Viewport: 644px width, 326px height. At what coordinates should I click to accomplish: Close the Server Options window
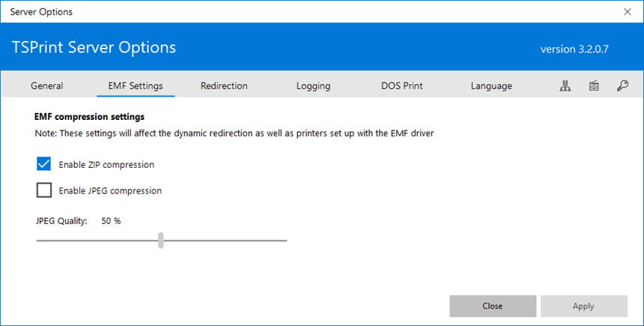click(628, 11)
